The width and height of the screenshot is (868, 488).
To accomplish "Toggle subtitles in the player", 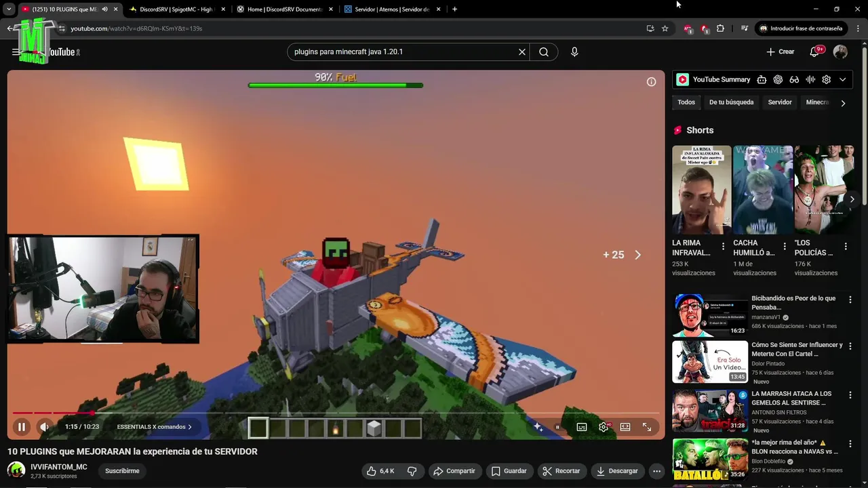I will (581, 427).
